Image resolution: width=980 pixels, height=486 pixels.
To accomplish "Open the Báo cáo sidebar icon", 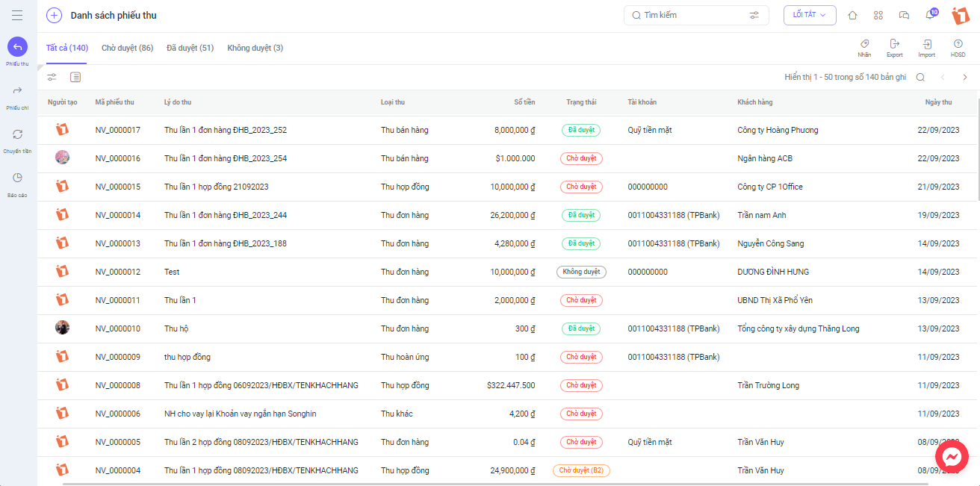I will [18, 178].
